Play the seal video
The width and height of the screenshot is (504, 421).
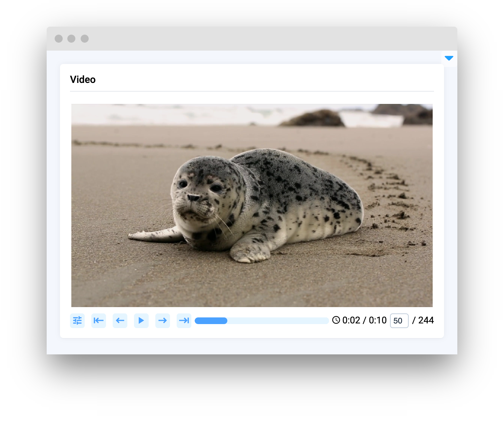141,321
